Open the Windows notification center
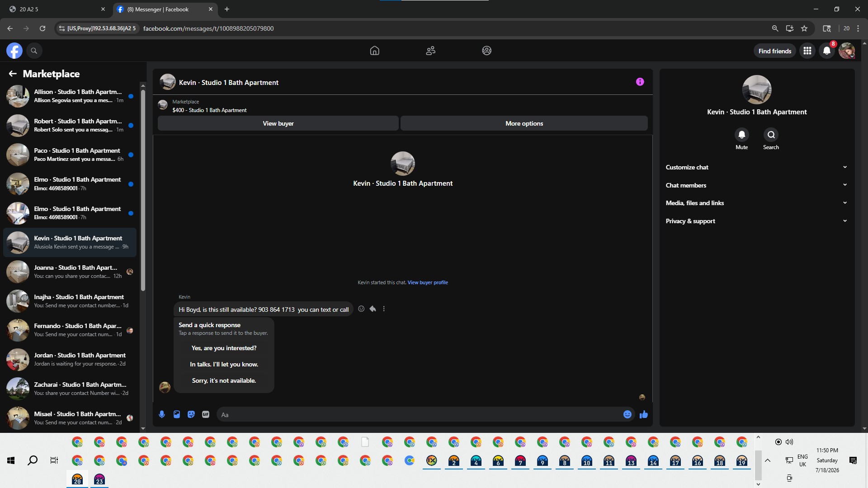This screenshot has height=488, width=868. 853,460
